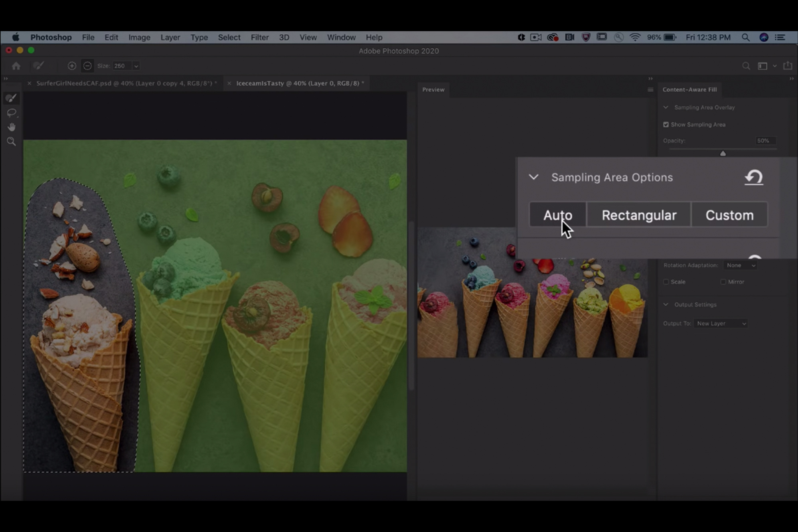The height and width of the screenshot is (532, 798).
Task: Collapse the Sampling Area Overlay section
Action: (x=666, y=107)
